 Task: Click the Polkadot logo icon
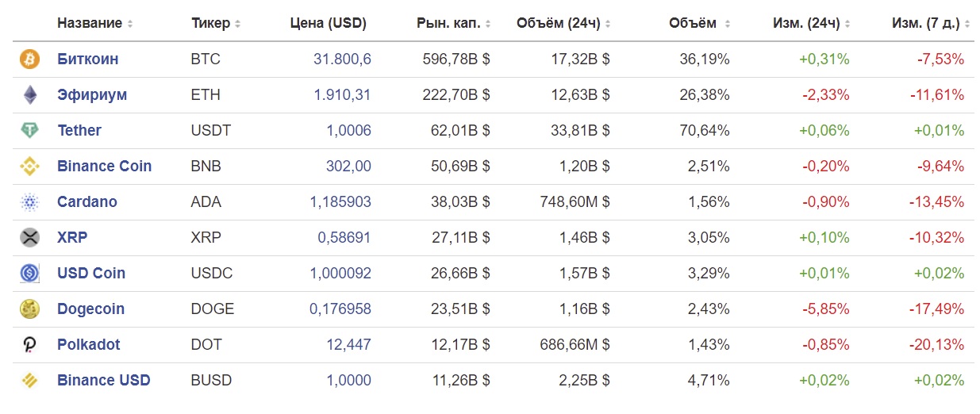(29, 344)
